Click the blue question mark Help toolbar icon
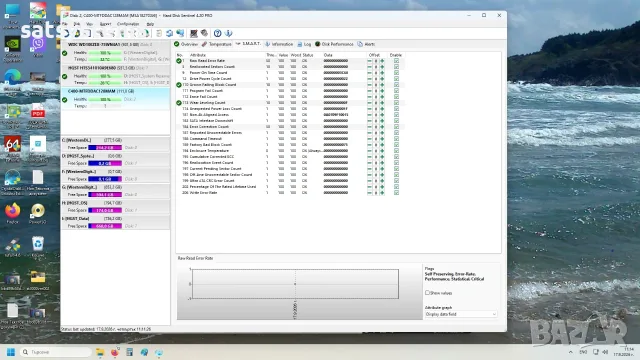This screenshot has width=640, height=360. coord(218,33)
